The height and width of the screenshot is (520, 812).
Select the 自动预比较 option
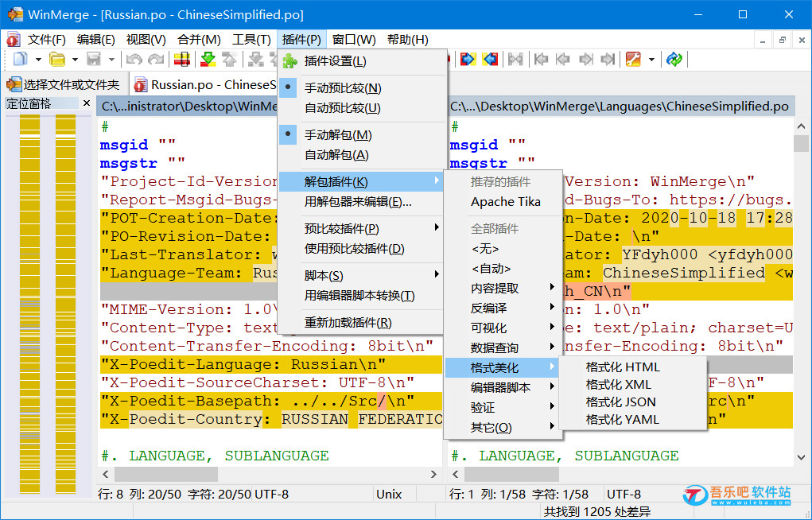coord(343,107)
